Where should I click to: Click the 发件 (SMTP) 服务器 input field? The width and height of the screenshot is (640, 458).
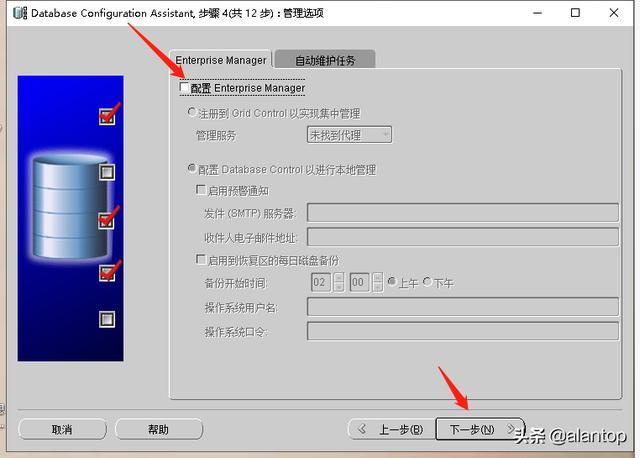tap(463, 213)
